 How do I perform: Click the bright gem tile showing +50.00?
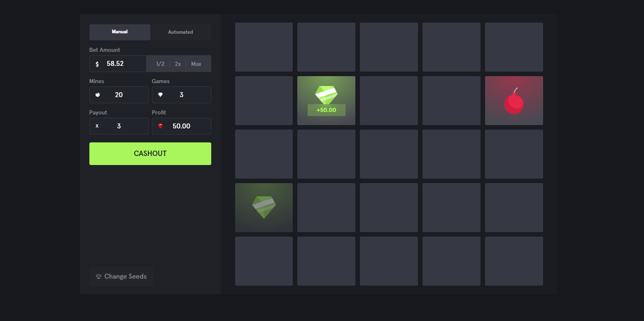(326, 100)
